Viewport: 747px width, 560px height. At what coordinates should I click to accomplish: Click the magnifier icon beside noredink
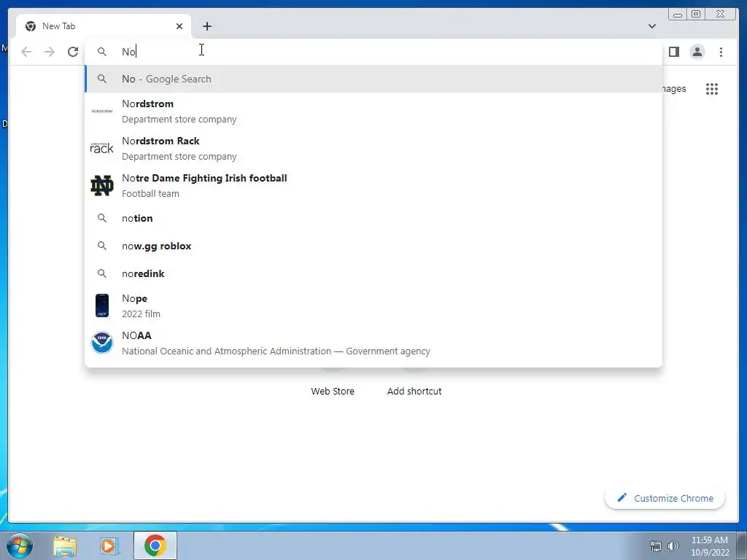102,273
